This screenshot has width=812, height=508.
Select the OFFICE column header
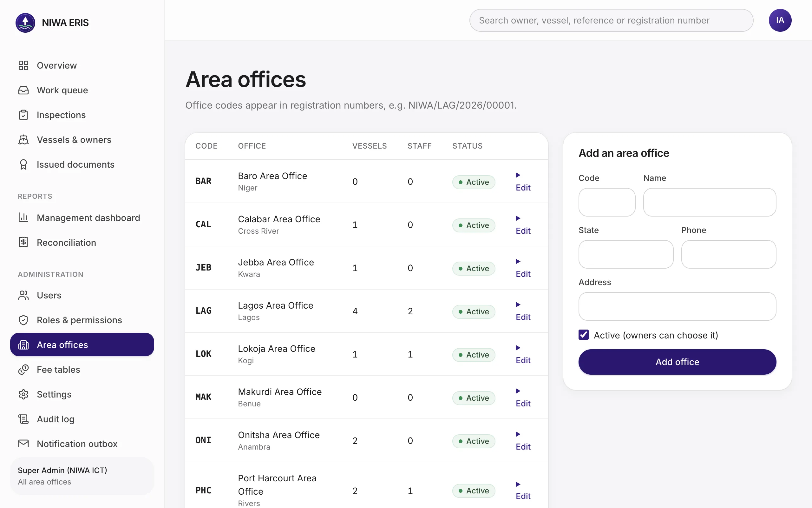coord(252,146)
